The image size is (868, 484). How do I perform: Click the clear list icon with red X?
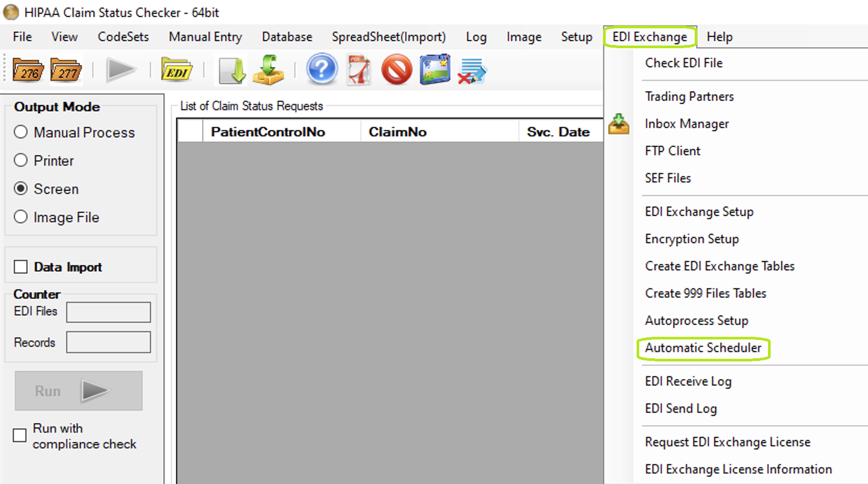472,71
